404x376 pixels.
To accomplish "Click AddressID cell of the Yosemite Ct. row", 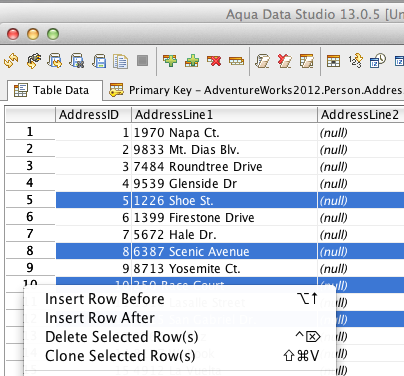I will click(x=93, y=269).
